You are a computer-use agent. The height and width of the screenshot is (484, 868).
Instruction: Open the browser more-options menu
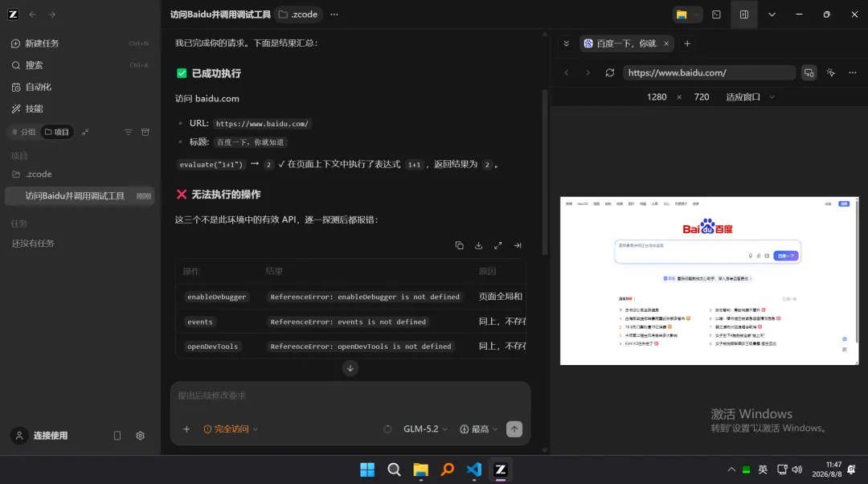[853, 72]
